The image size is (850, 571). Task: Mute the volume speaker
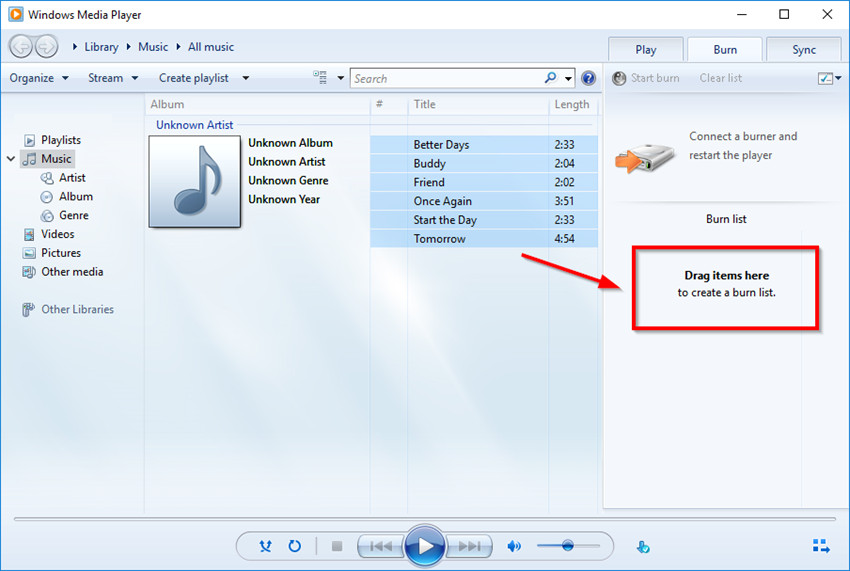pyautogui.click(x=514, y=546)
